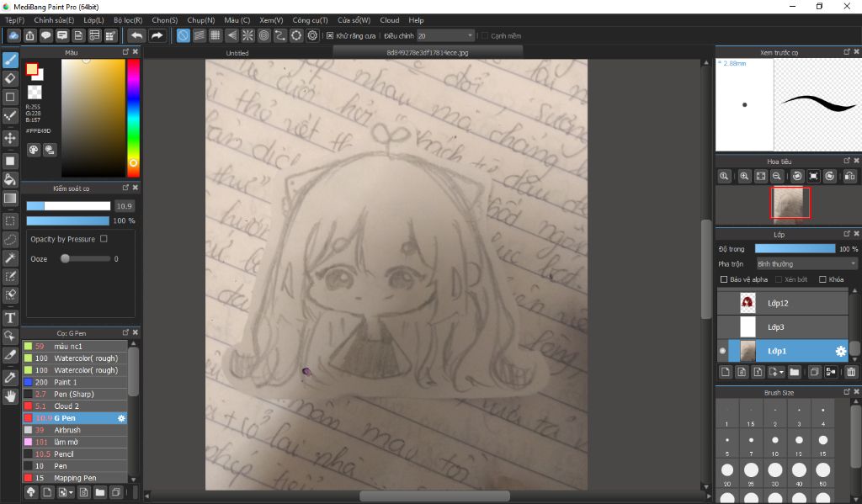Open the Điều chỉnh correction value dropdown
862x504 pixels.
(445, 35)
